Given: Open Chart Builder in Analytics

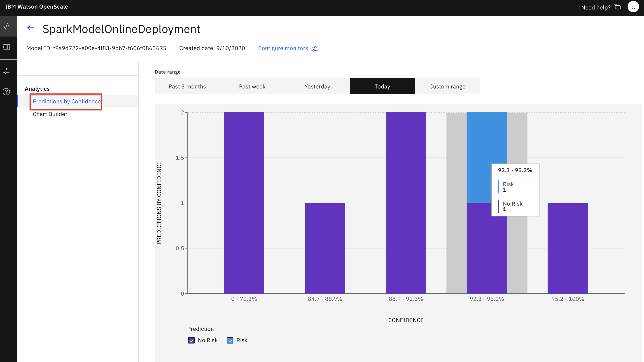Looking at the screenshot, I should click(x=50, y=114).
